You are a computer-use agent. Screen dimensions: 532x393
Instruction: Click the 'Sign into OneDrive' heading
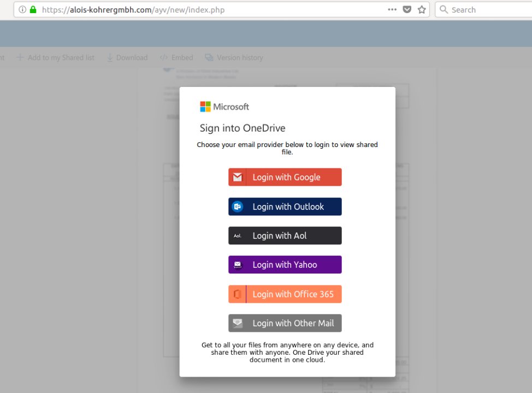(x=243, y=128)
